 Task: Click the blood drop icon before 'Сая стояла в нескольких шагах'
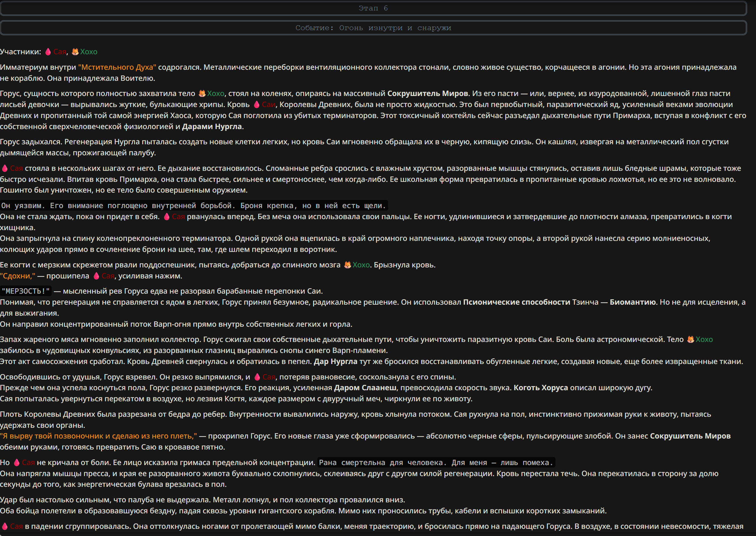[4, 168]
